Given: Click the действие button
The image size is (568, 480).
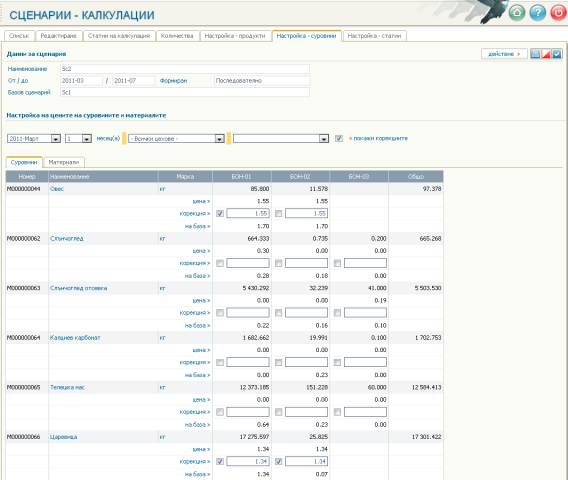Looking at the screenshot, I should 504,54.
